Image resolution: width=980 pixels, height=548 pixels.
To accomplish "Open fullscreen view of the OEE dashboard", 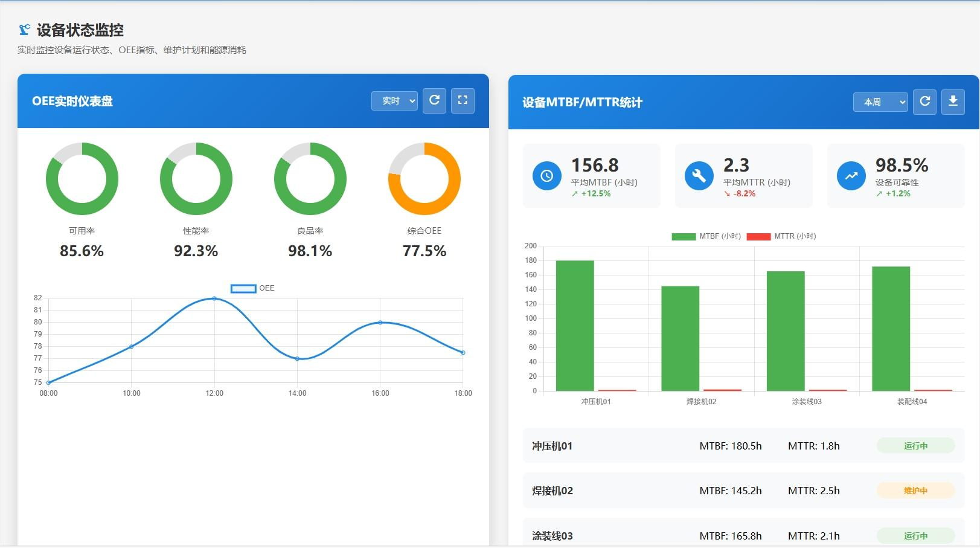I will pos(463,100).
